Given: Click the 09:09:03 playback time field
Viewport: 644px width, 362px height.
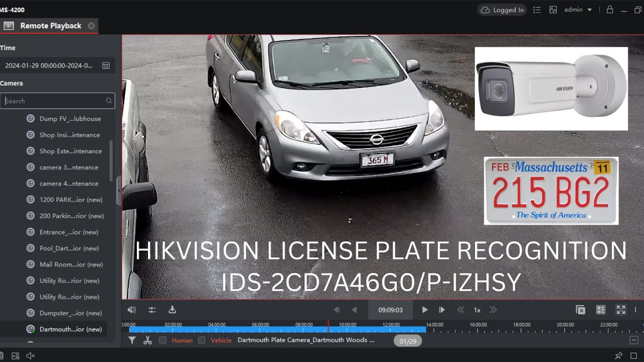Looking at the screenshot, I should pos(390,310).
